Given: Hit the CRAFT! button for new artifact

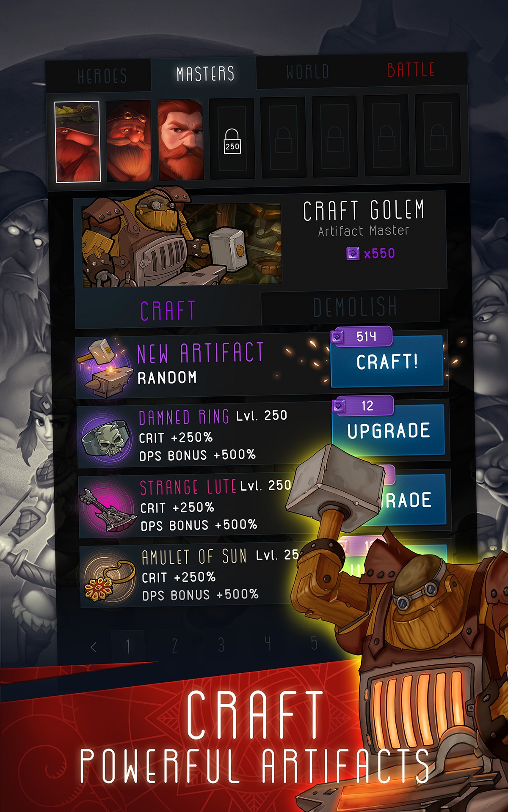Looking at the screenshot, I should 387,361.
